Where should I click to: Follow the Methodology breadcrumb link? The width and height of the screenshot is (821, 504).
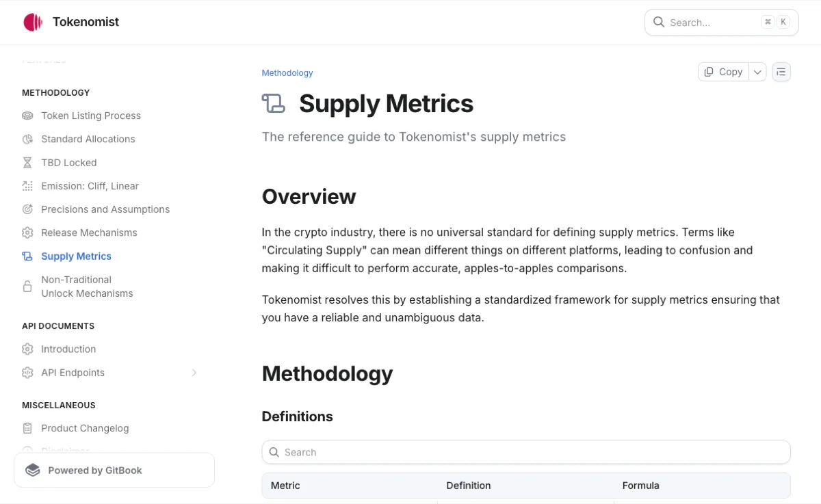click(287, 73)
